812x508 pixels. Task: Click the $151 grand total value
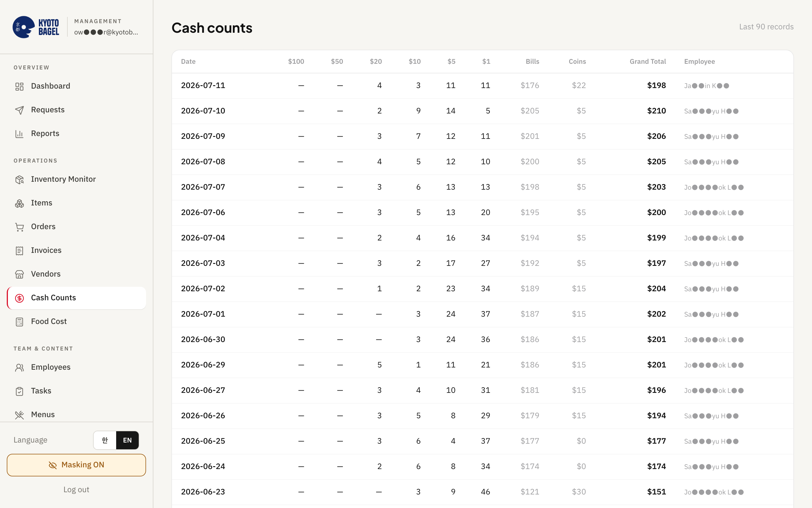[656, 492]
